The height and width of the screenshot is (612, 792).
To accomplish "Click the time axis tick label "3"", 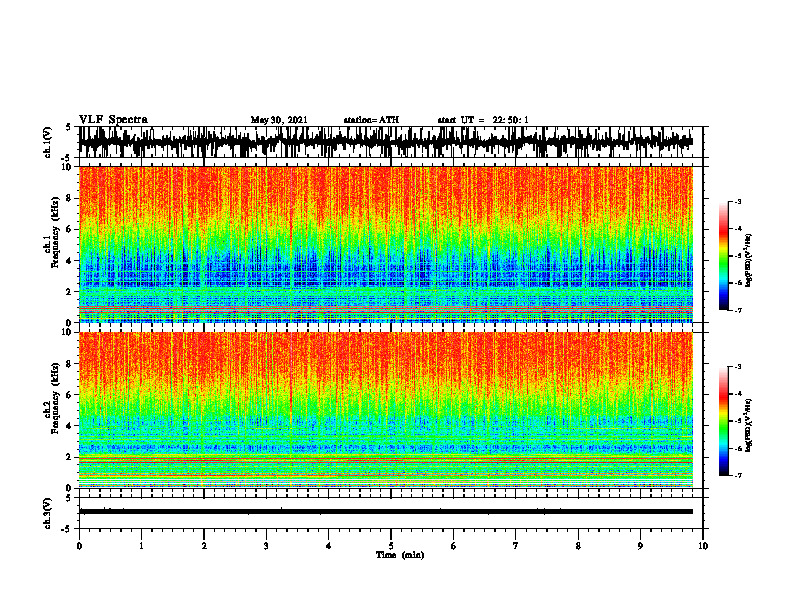I will [266, 546].
